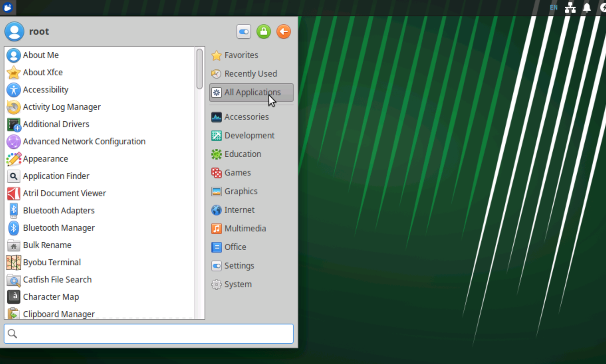
Task: Open the Development category
Action: (x=251, y=136)
